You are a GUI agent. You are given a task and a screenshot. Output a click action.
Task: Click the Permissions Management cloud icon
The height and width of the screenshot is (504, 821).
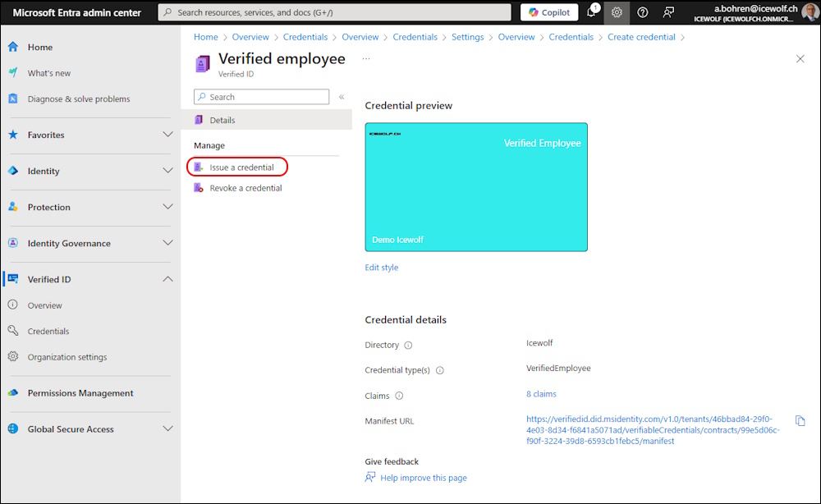[13, 393]
